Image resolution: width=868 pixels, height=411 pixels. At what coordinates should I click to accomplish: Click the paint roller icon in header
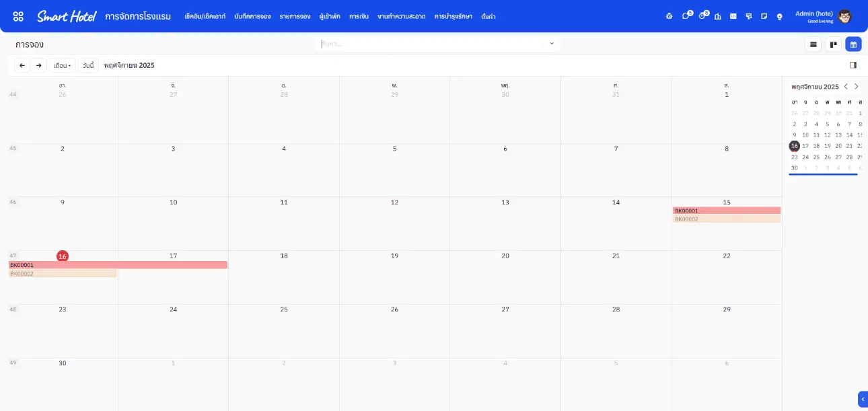749,16
